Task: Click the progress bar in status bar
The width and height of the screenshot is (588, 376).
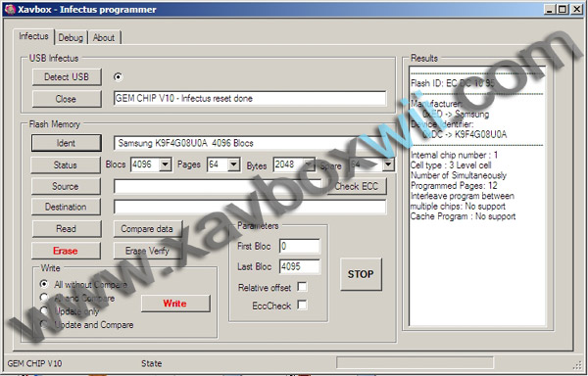Action: point(415,363)
